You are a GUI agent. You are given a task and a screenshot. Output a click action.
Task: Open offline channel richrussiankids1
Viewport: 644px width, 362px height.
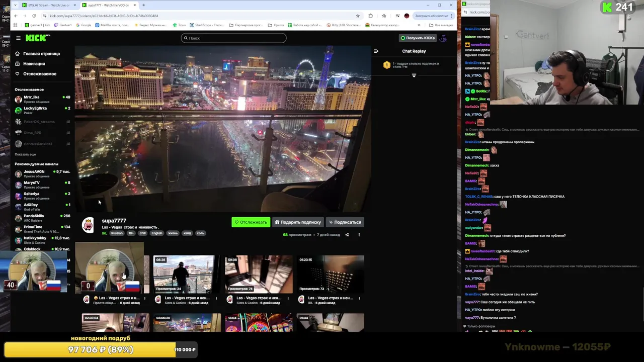point(42,144)
